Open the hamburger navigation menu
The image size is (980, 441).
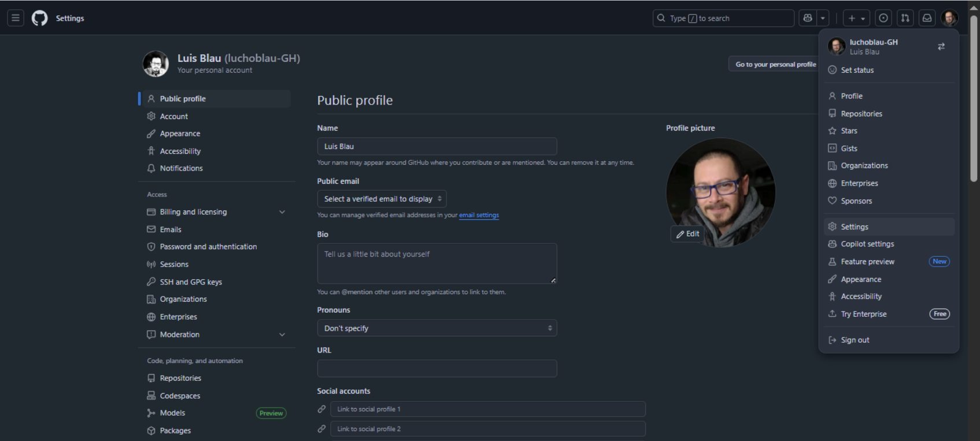click(16, 18)
